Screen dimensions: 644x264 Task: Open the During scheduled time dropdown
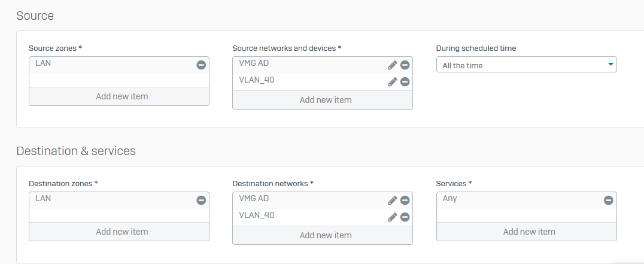(526, 65)
